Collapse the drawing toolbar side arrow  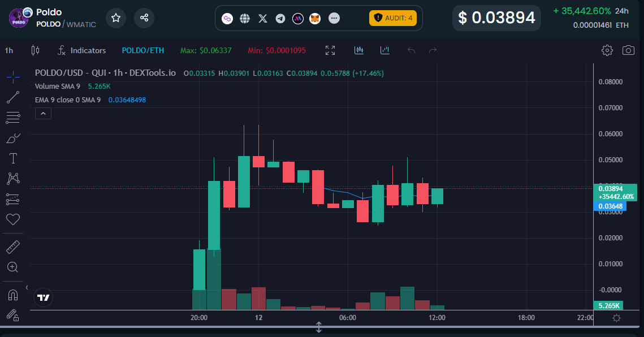pyautogui.click(x=27, y=287)
